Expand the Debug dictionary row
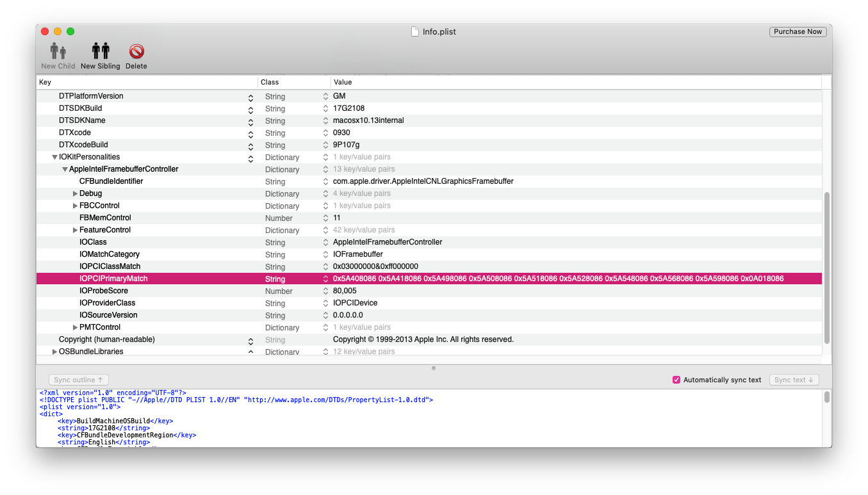 (75, 193)
